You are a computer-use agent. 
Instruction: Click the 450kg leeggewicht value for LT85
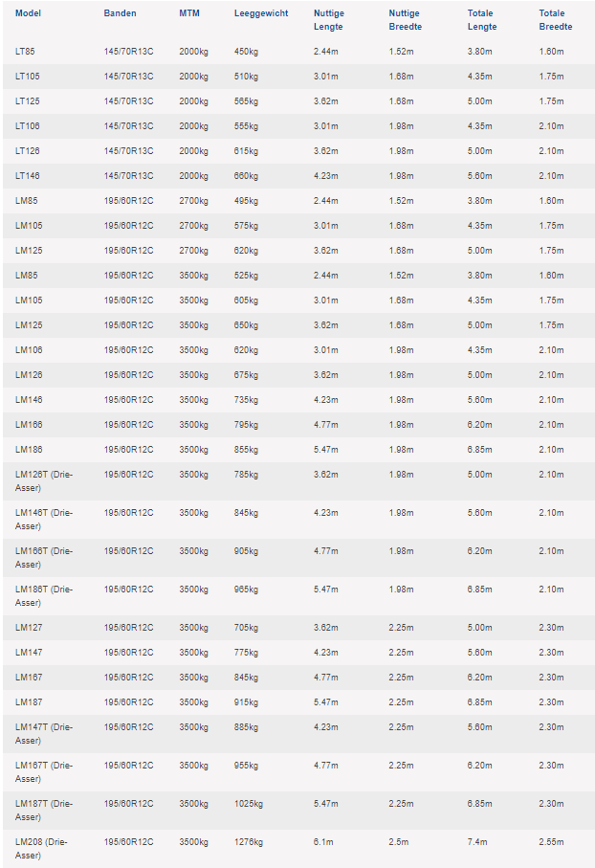[x=246, y=52]
